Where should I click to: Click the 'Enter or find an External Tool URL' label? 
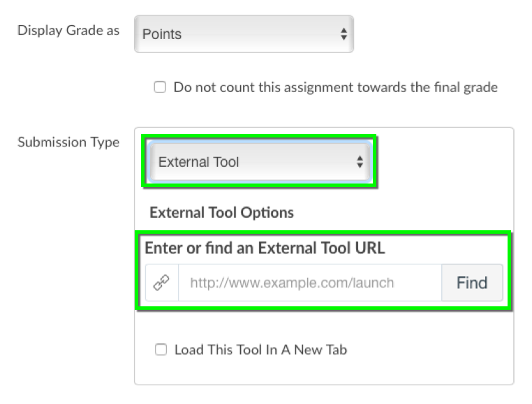[x=265, y=248]
